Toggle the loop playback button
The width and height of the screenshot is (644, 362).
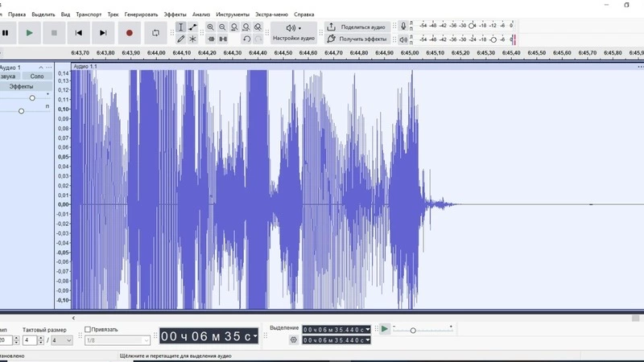pyautogui.click(x=155, y=33)
